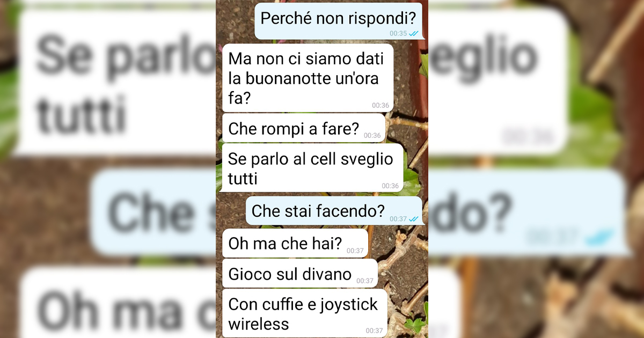
Task: Click the 00:36 timestamp under 'fa?'
Action: [380, 106]
